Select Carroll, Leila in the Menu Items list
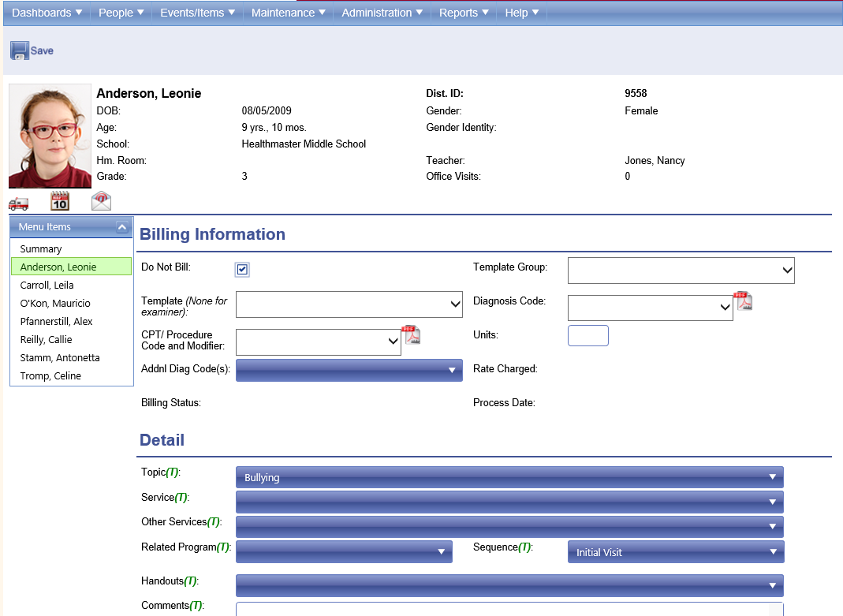Viewport: 843px width, 616px height. coord(47,286)
